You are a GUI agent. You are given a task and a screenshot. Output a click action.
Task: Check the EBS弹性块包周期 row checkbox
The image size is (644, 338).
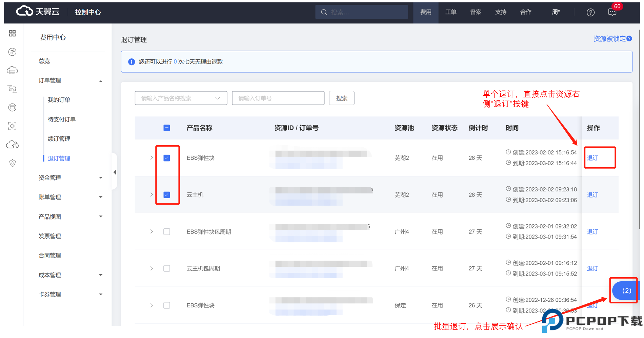[x=167, y=232]
